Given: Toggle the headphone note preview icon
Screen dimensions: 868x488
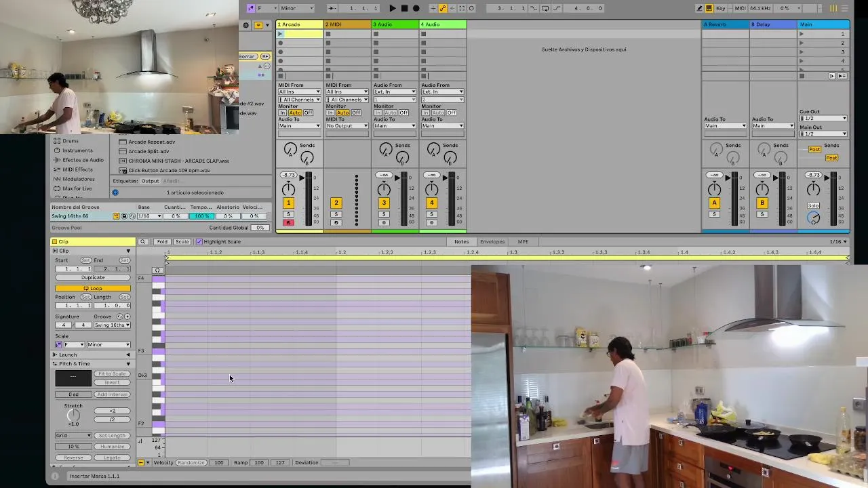Looking at the screenshot, I should (157, 270).
